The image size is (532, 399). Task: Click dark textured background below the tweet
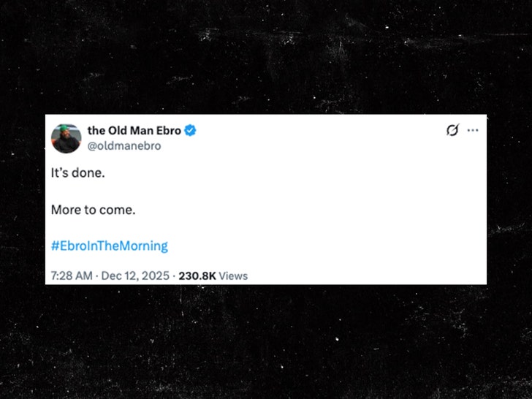(266, 343)
